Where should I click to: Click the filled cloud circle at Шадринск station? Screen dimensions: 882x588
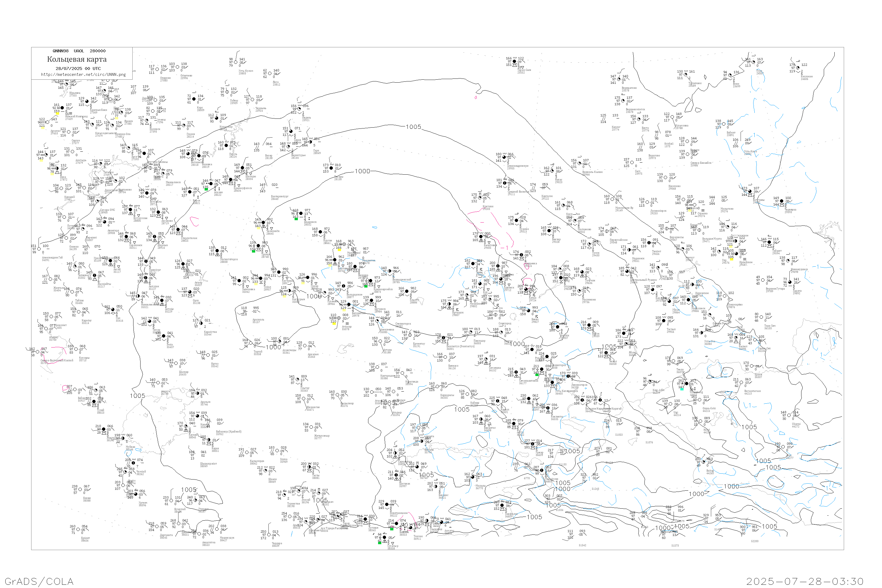(x=301, y=214)
